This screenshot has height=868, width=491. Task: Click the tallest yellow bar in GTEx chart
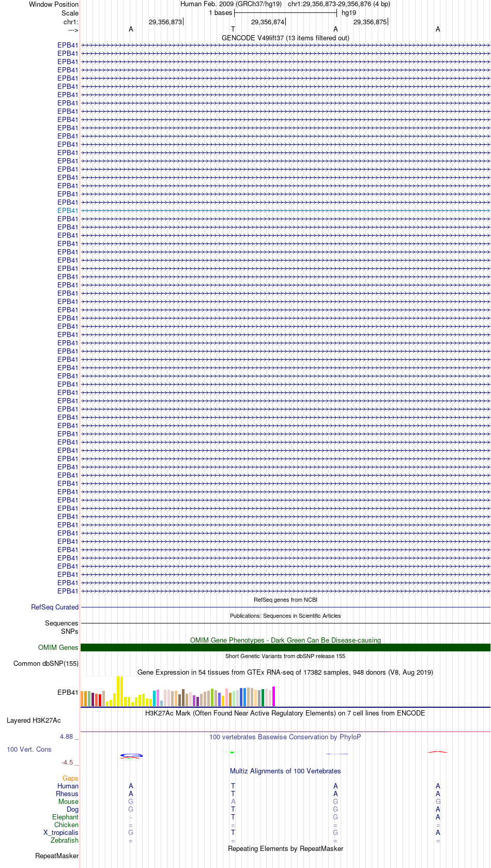(118, 691)
